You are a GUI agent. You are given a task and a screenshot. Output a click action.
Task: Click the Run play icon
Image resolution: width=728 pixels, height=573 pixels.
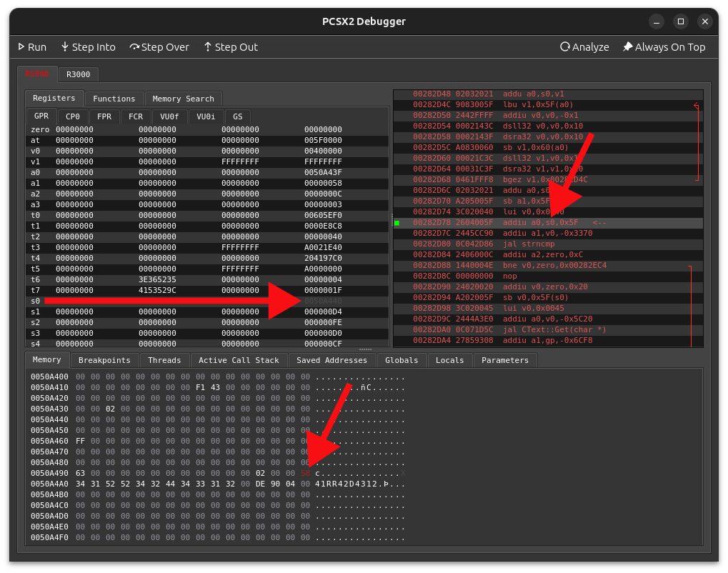21,47
